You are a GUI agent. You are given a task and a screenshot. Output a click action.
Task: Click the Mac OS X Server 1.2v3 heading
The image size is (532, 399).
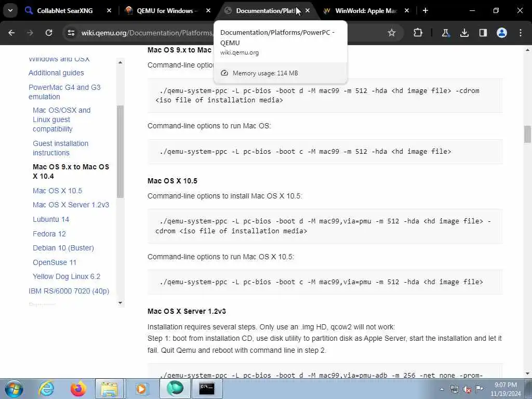(x=187, y=311)
